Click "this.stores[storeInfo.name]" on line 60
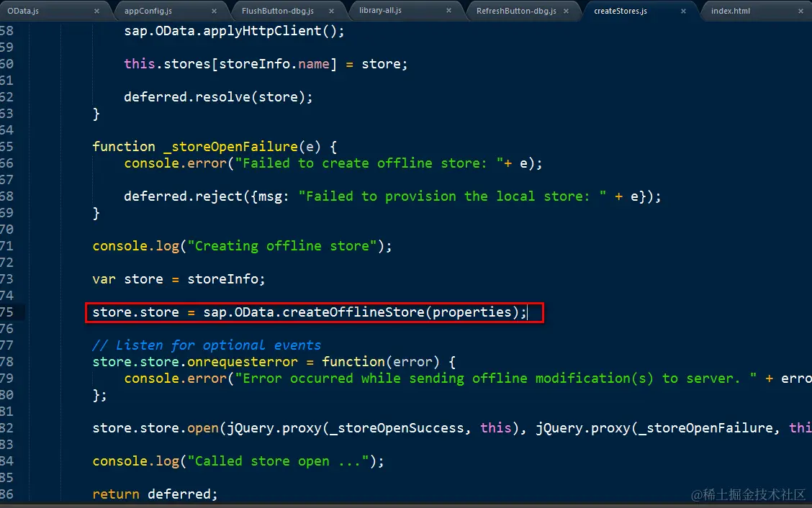 pyautogui.click(x=230, y=64)
